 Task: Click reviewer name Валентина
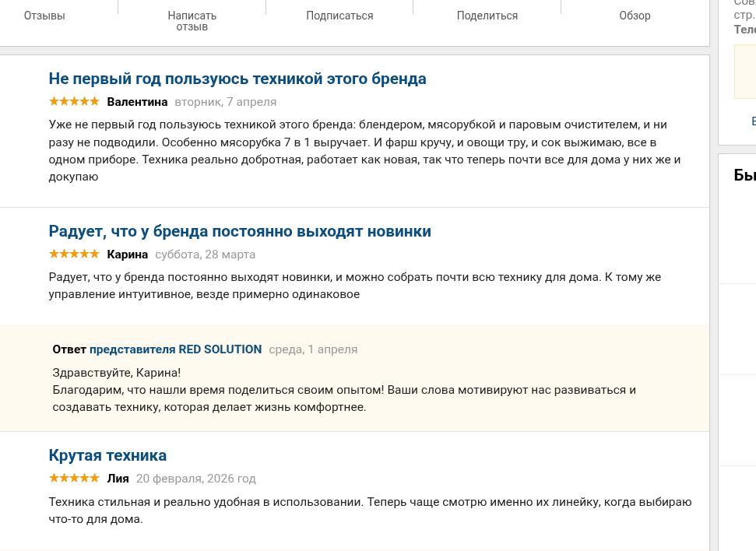tap(137, 102)
